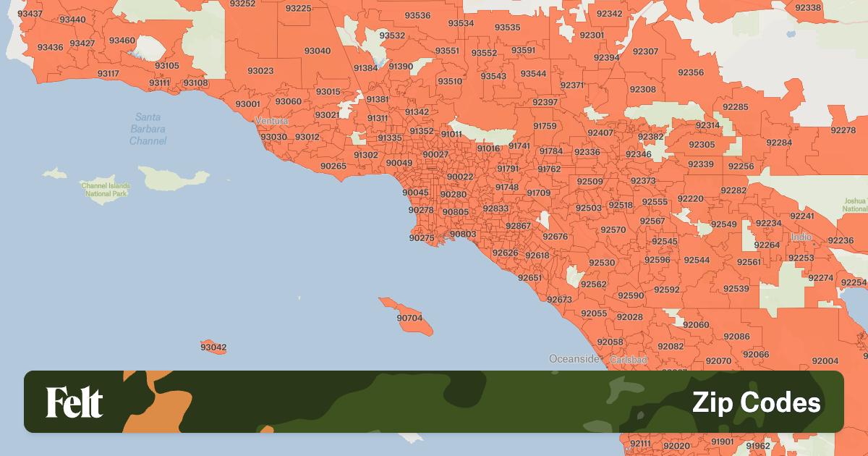Select the 93042 island zip area
This screenshot has height=456, width=868.
click(x=213, y=347)
